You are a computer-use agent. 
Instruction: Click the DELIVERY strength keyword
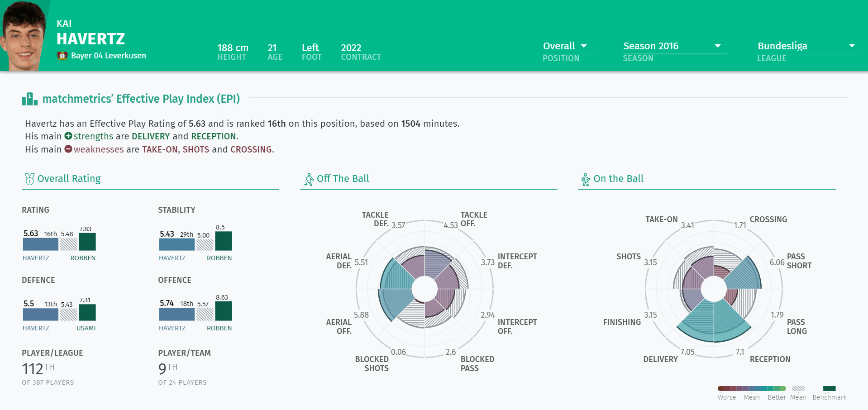(151, 136)
